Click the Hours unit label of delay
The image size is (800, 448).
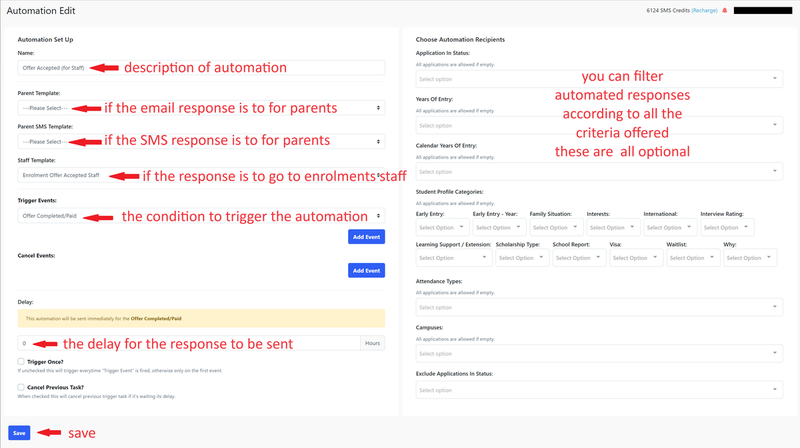pyautogui.click(x=372, y=343)
